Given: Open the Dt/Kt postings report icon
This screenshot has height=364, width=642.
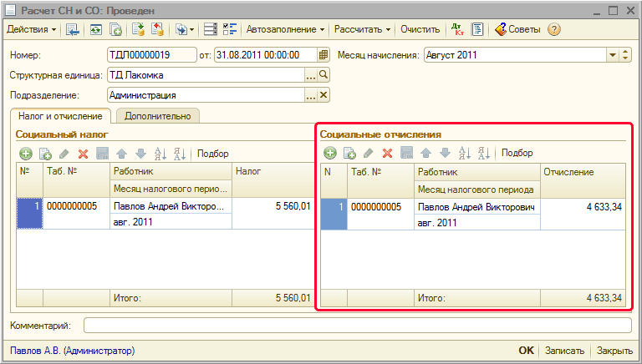Looking at the screenshot, I should tap(457, 29).
